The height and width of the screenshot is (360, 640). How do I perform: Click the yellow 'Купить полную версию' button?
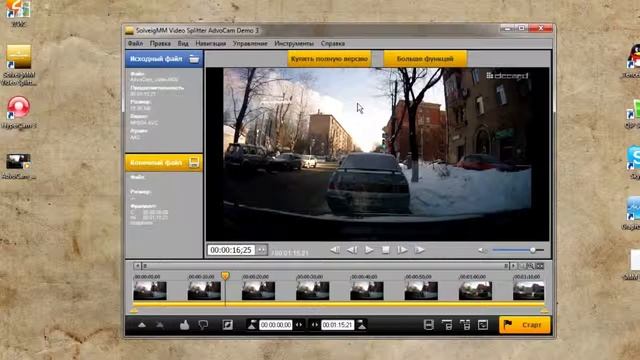coord(329,59)
